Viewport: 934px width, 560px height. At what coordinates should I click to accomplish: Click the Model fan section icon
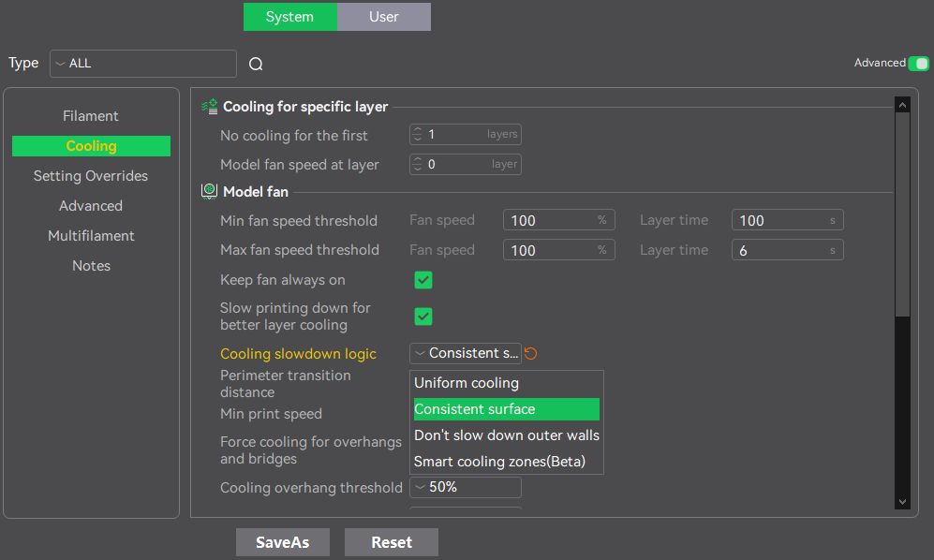(x=210, y=192)
